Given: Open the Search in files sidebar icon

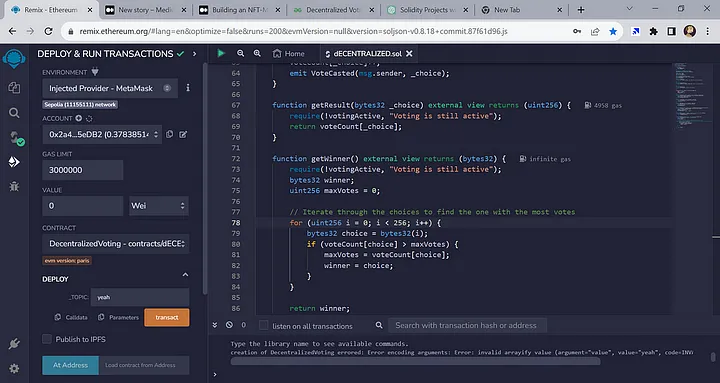Looking at the screenshot, I should point(14,113).
